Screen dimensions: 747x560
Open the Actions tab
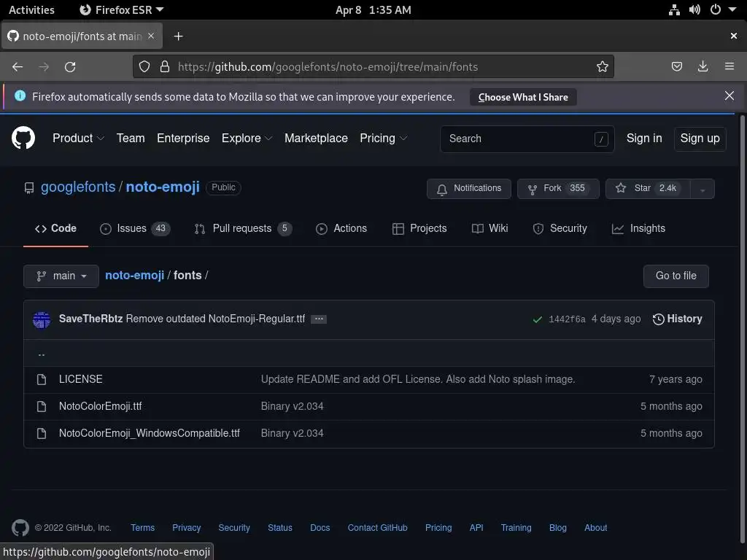click(341, 228)
